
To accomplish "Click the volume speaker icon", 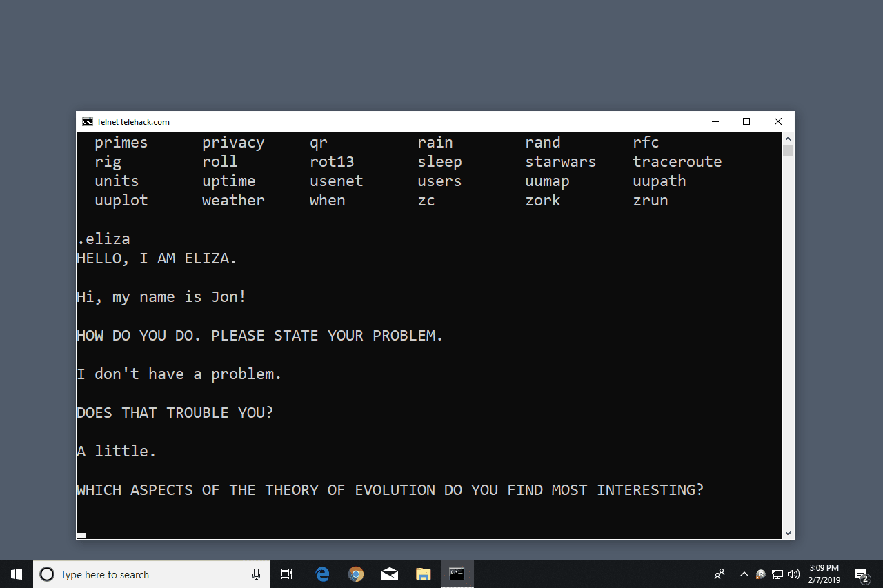I will tap(794, 574).
